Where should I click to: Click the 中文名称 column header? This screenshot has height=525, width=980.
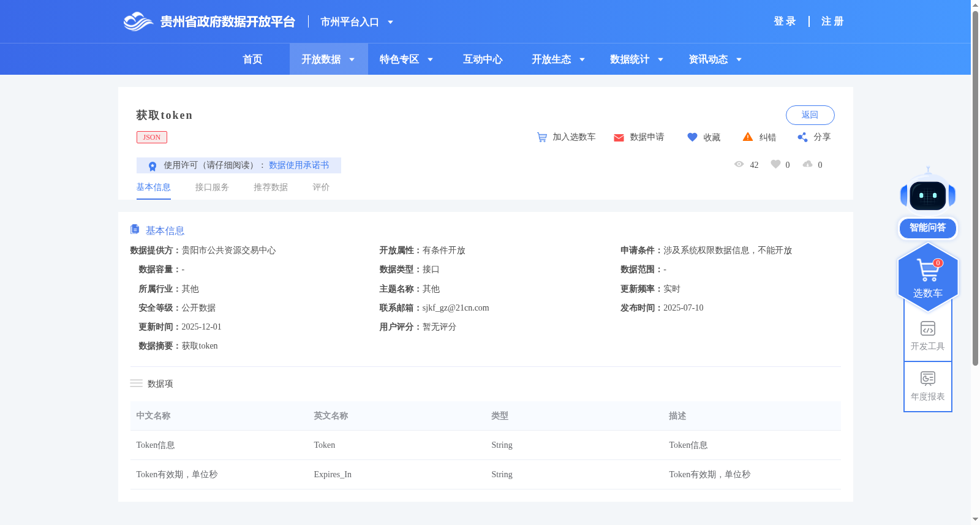pos(153,416)
